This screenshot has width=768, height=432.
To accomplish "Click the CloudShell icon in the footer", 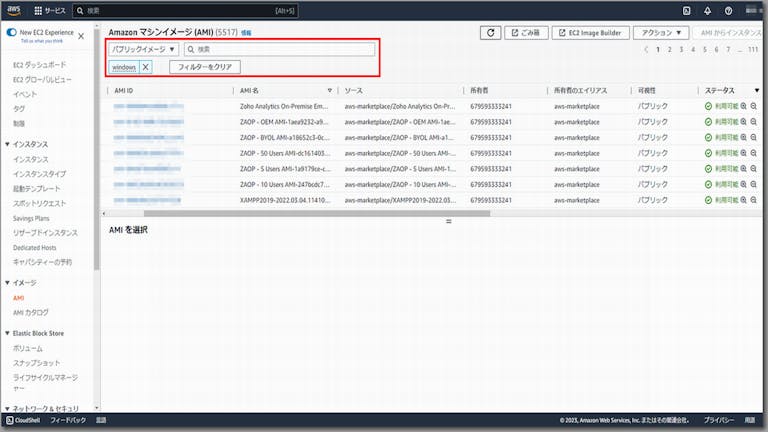I will pyautogui.click(x=9, y=420).
